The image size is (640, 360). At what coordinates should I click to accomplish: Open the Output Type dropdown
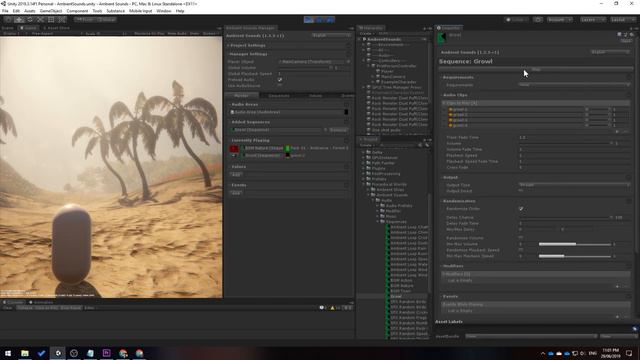[574, 185]
